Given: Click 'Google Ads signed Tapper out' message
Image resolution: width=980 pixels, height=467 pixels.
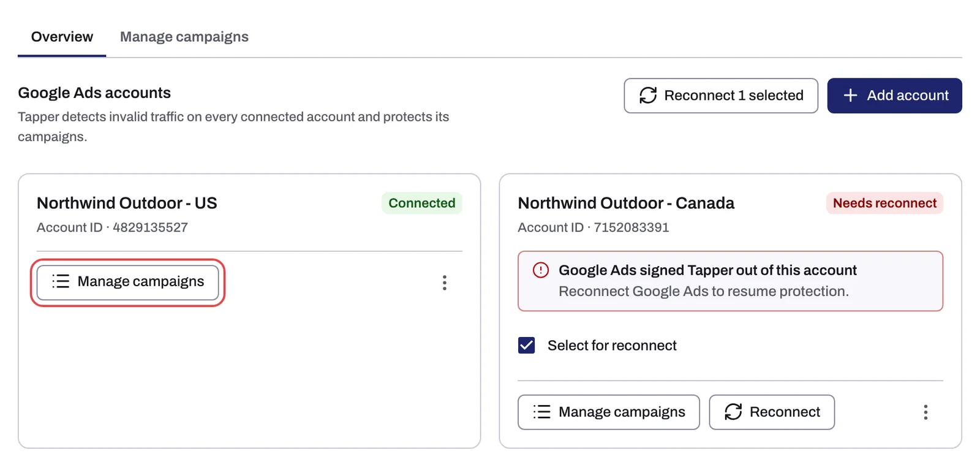Looking at the screenshot, I should [707, 270].
